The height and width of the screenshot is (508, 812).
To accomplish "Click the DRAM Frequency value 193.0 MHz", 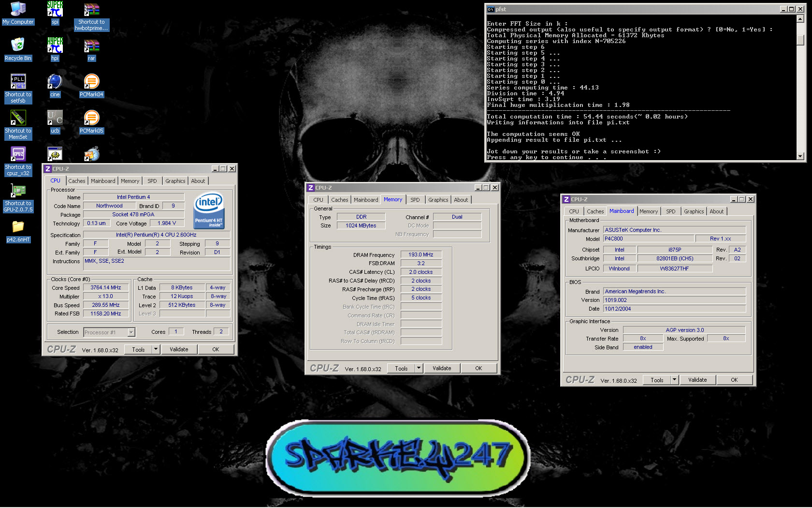I will [x=421, y=254].
